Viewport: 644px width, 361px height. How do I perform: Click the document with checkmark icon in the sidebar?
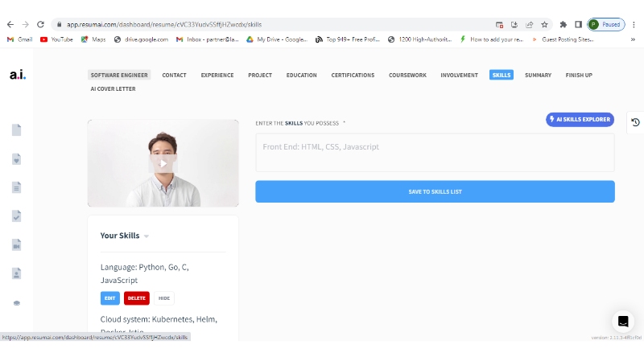click(x=16, y=215)
